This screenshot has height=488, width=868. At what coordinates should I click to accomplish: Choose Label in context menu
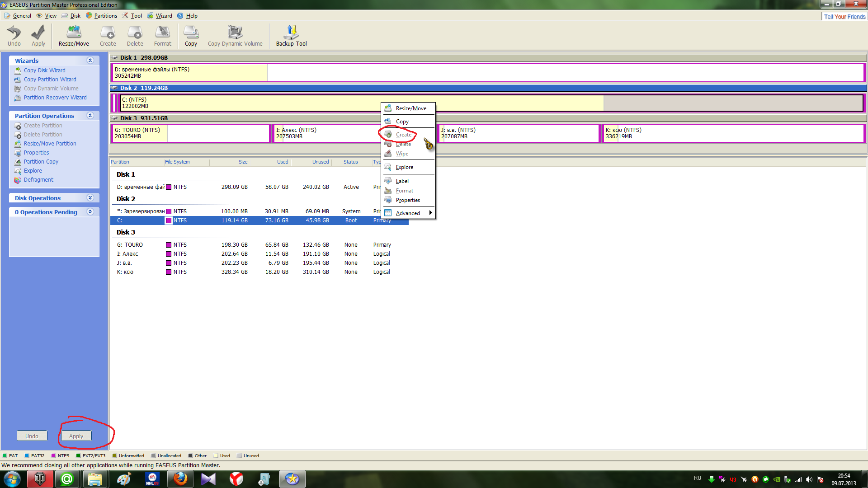tap(408, 181)
